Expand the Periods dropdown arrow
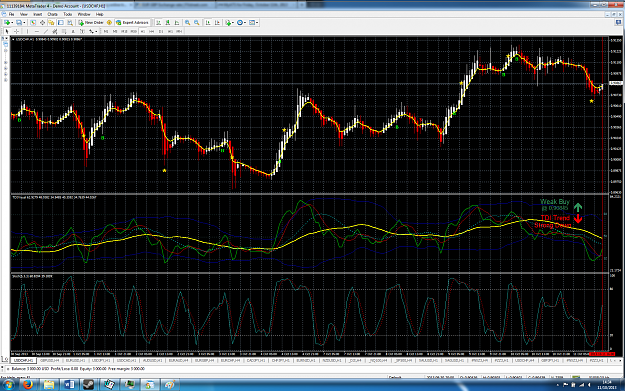 [245, 23]
